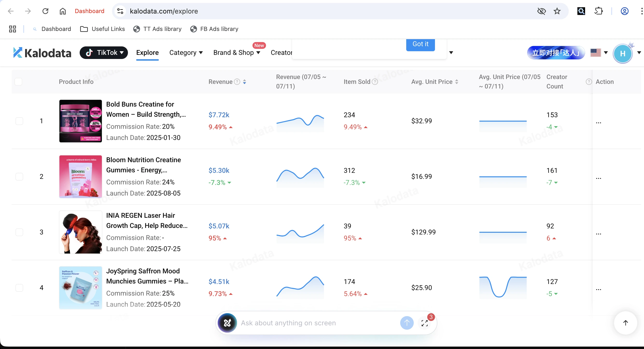Click the laser hair cap thumbnail
Viewport: 644px width, 349px height.
[81, 232]
